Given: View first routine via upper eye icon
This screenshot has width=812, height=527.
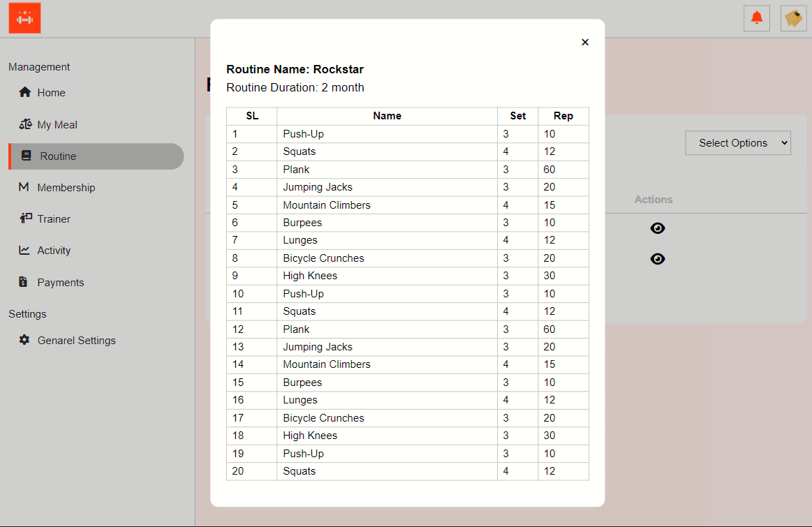Looking at the screenshot, I should tap(658, 228).
